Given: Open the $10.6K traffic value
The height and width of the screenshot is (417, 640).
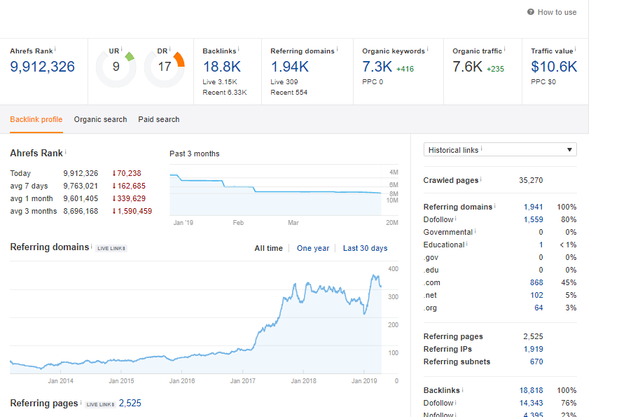Looking at the screenshot, I should (554, 67).
